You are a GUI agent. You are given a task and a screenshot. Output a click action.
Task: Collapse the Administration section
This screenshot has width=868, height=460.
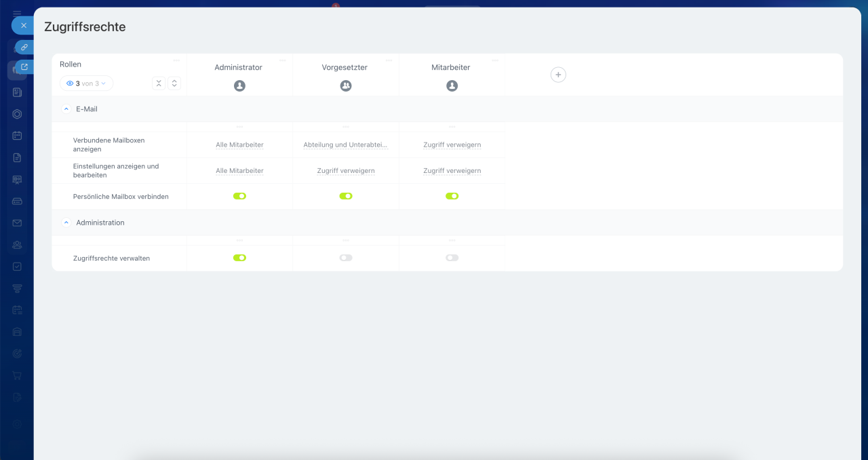pyautogui.click(x=66, y=223)
